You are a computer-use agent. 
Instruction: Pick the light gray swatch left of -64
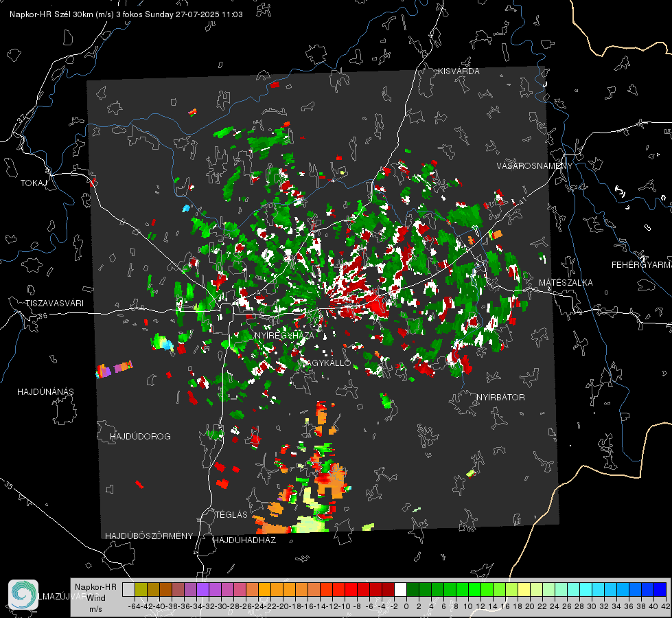pyautogui.click(x=128, y=589)
